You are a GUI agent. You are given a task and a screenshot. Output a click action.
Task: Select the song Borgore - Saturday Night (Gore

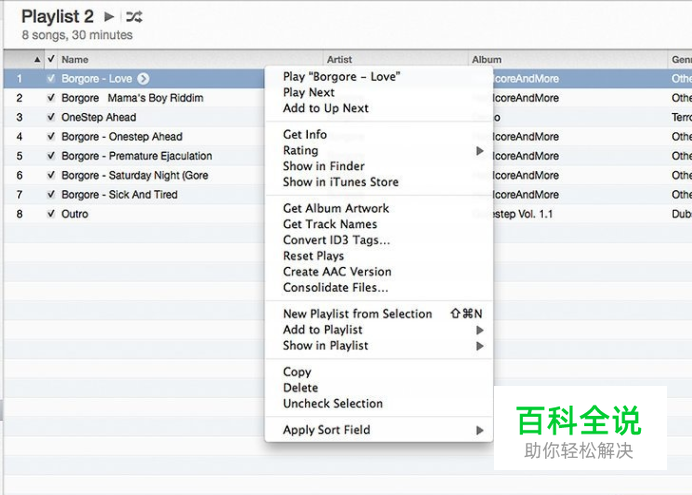click(x=135, y=176)
